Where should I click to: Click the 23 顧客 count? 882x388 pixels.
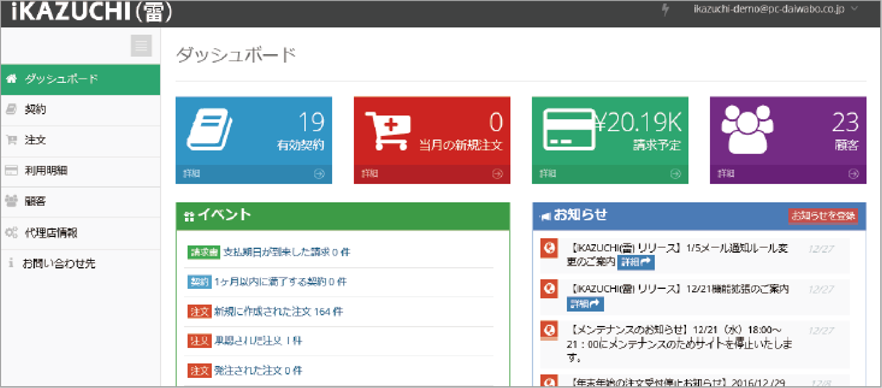click(845, 122)
